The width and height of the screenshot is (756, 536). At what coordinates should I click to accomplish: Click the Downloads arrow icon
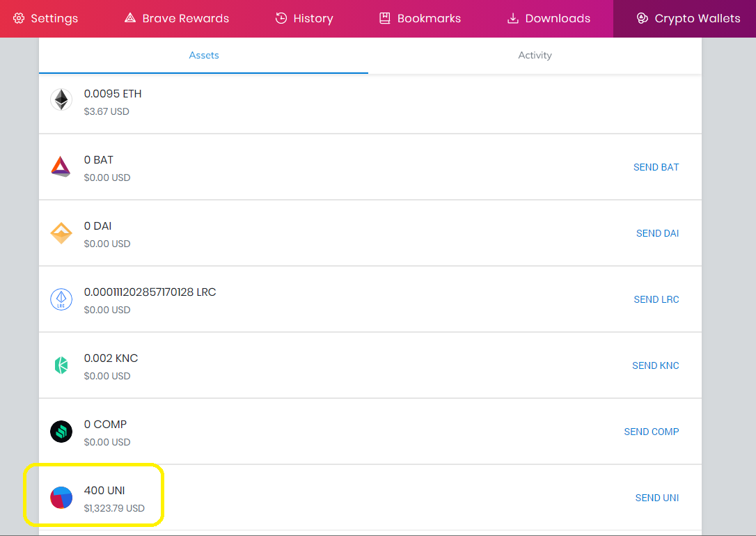click(x=513, y=18)
